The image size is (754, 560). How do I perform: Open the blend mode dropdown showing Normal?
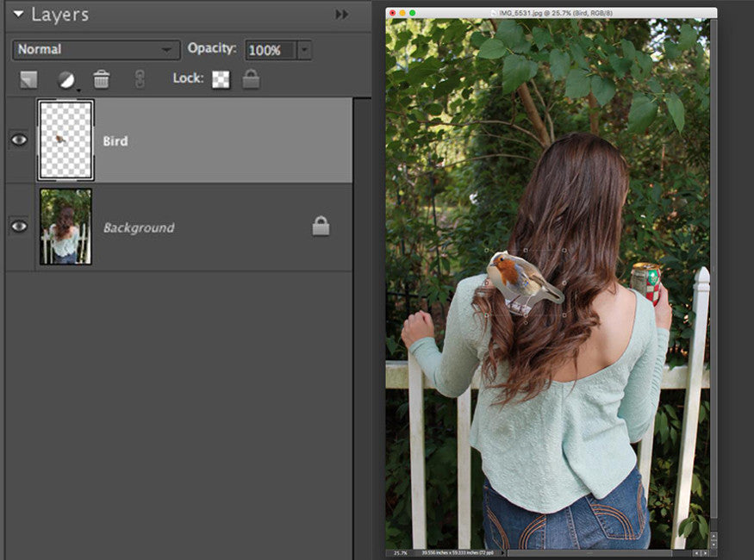(x=93, y=49)
